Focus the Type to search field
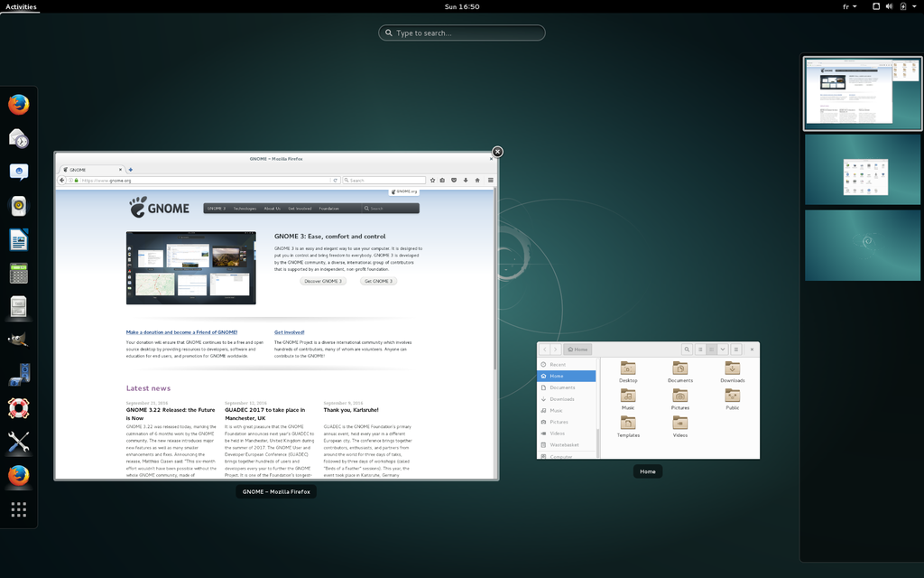The width and height of the screenshot is (924, 578). 462,33
